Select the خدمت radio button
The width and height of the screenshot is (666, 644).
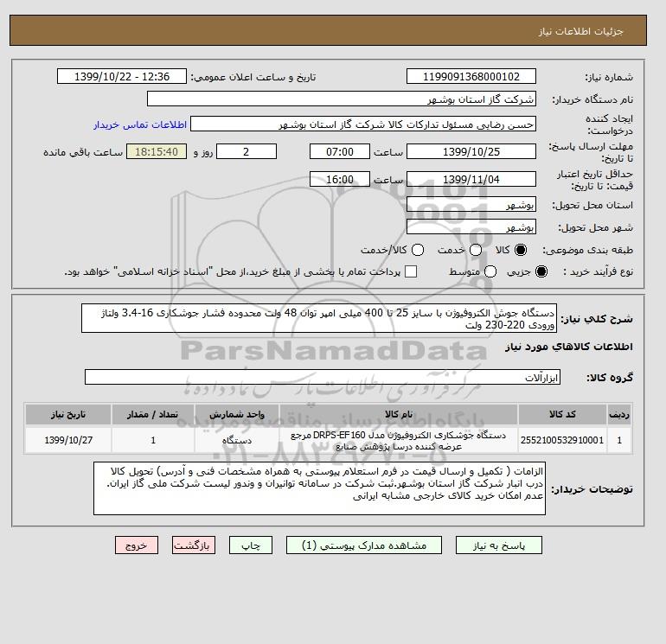coord(476,250)
